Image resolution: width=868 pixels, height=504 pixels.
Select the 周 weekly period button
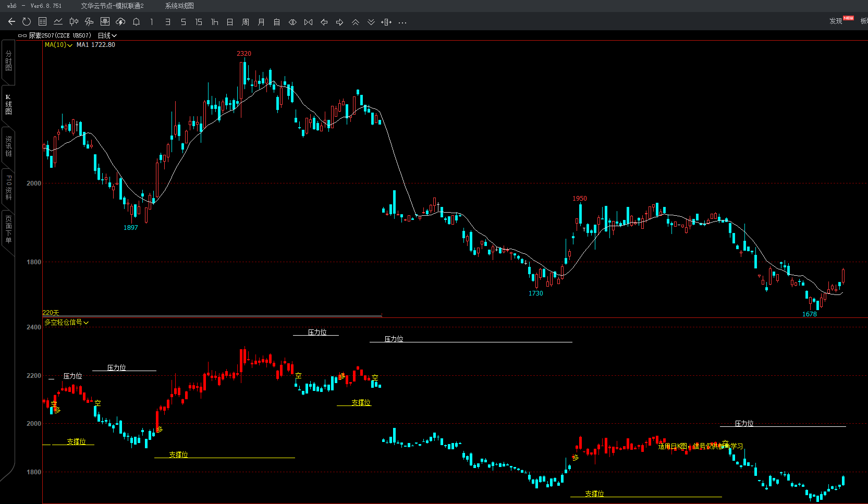click(x=246, y=22)
